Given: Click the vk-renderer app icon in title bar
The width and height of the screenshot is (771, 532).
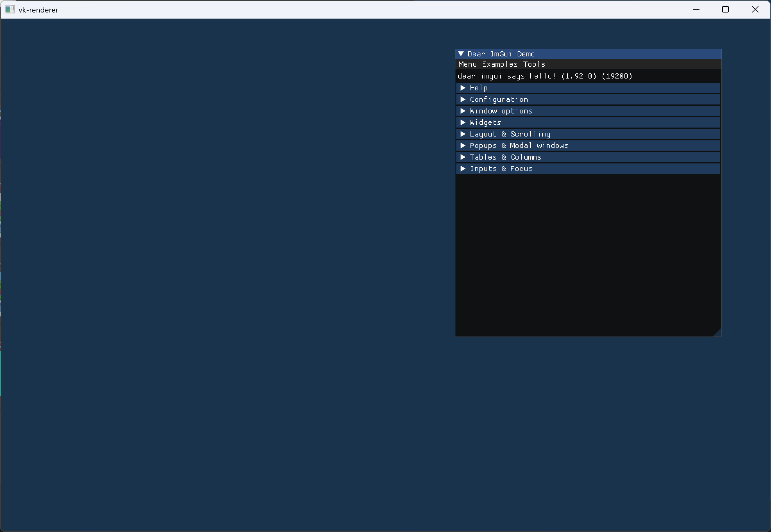Looking at the screenshot, I should pyautogui.click(x=10, y=10).
